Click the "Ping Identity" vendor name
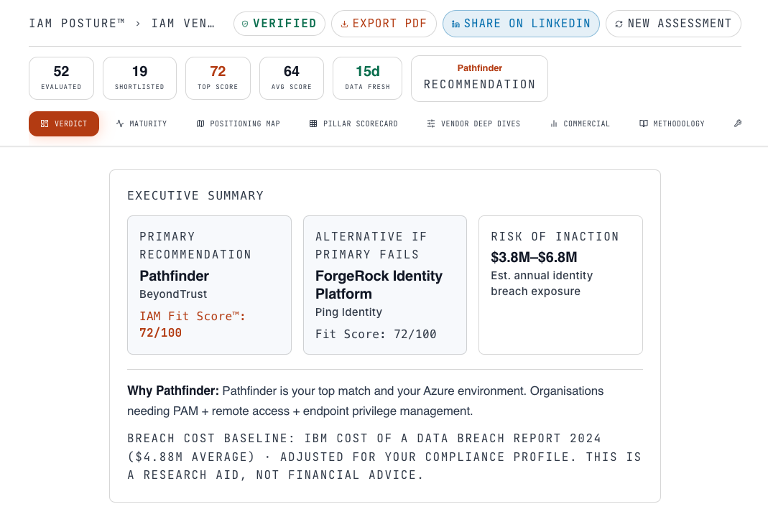Viewport: 768px width, 532px height. tap(348, 312)
